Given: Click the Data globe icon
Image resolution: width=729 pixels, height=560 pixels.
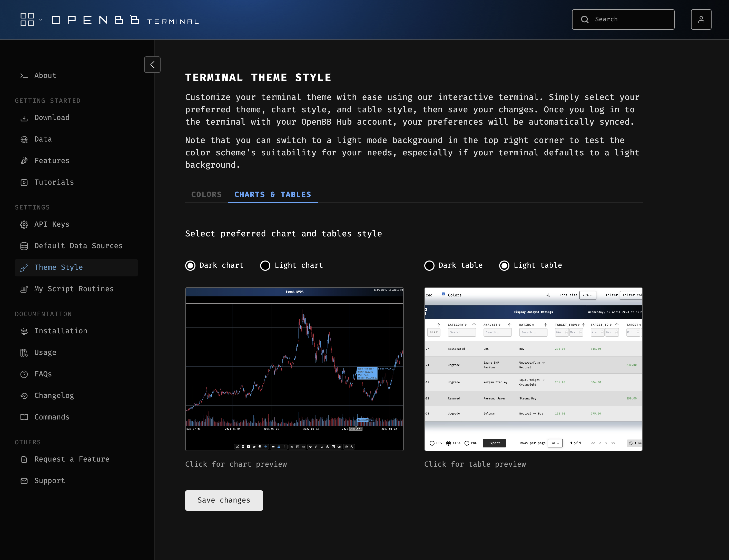Looking at the screenshot, I should pyautogui.click(x=24, y=139).
